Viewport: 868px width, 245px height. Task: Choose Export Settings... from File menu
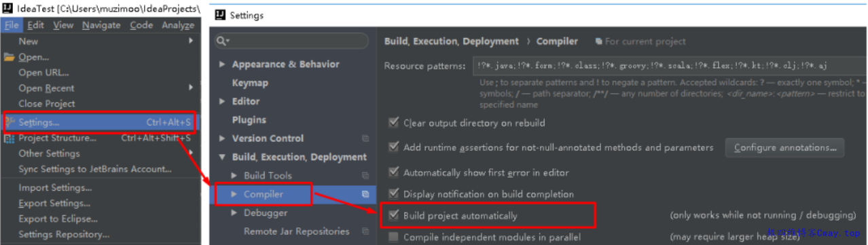point(54,204)
